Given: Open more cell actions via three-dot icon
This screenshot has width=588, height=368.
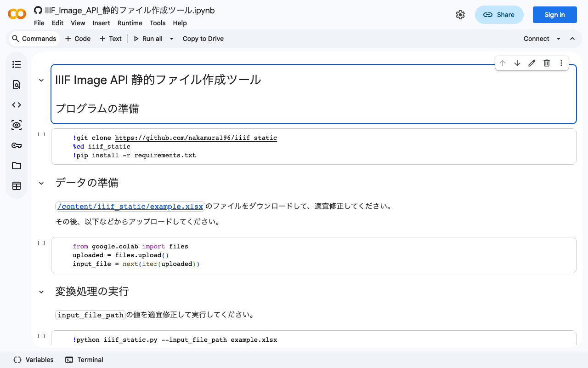Looking at the screenshot, I should pos(561,63).
